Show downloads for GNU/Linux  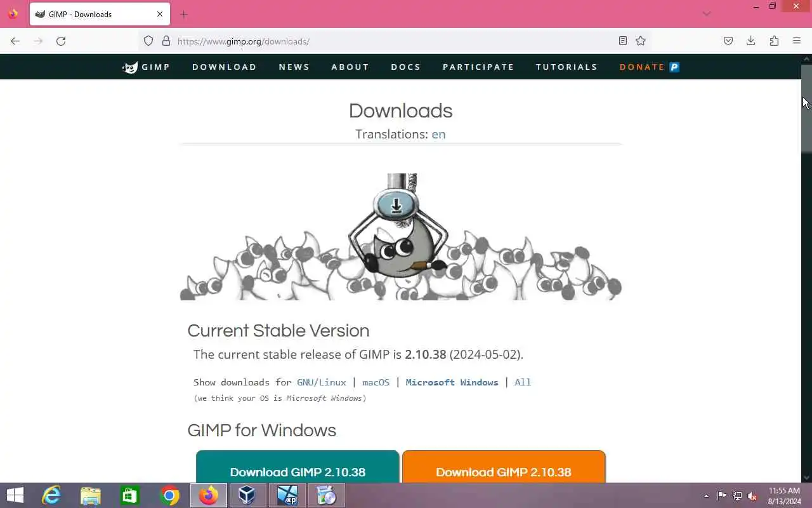[x=322, y=382]
